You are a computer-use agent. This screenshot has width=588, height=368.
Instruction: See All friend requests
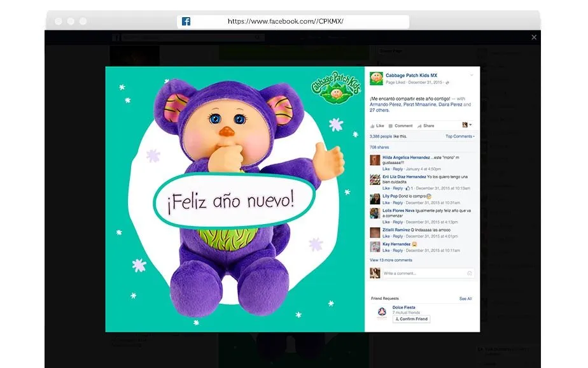pos(465,299)
